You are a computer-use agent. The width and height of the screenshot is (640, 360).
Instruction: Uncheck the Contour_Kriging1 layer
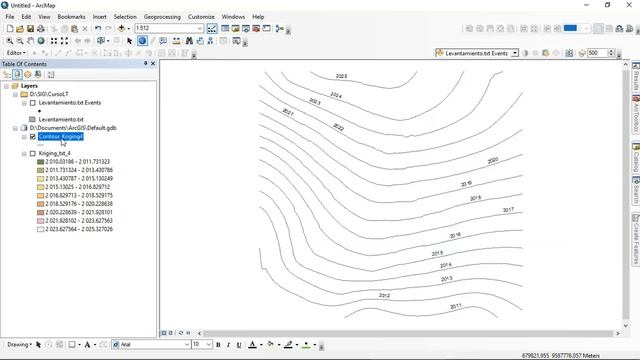(33, 137)
